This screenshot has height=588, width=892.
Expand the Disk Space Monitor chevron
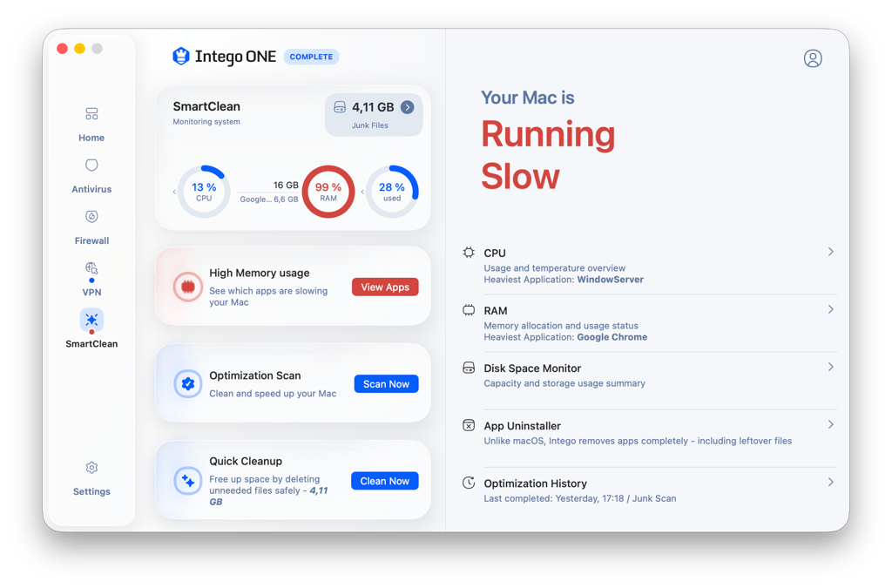[830, 367]
